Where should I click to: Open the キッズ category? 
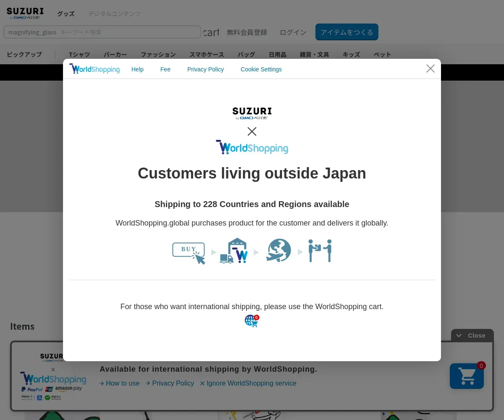[x=352, y=54]
